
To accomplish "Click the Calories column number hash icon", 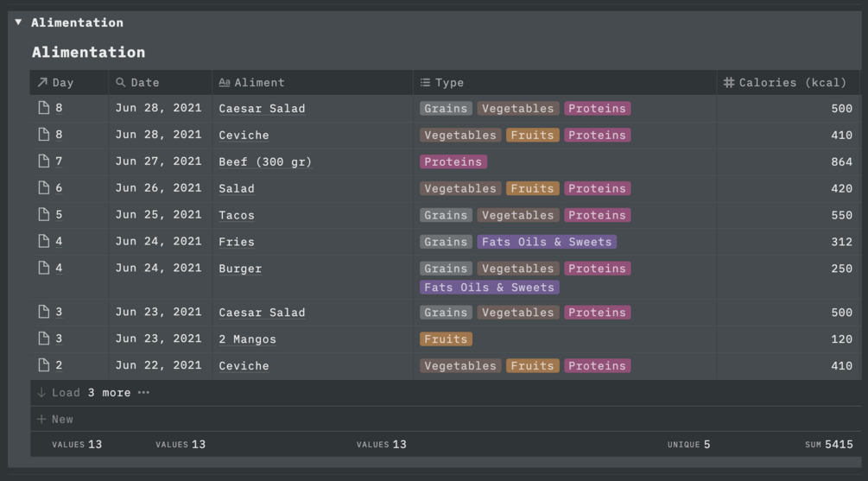I will (729, 83).
